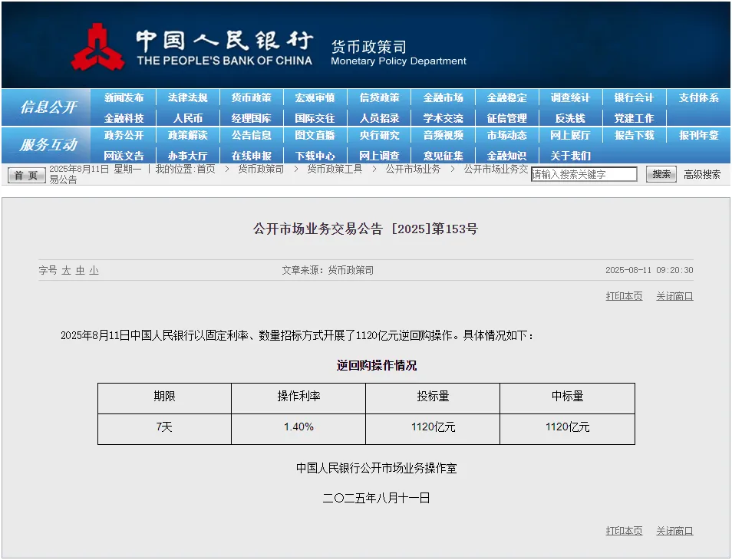Click 货币政策工具 in the breadcrumb
The image size is (732, 560).
[335, 169]
